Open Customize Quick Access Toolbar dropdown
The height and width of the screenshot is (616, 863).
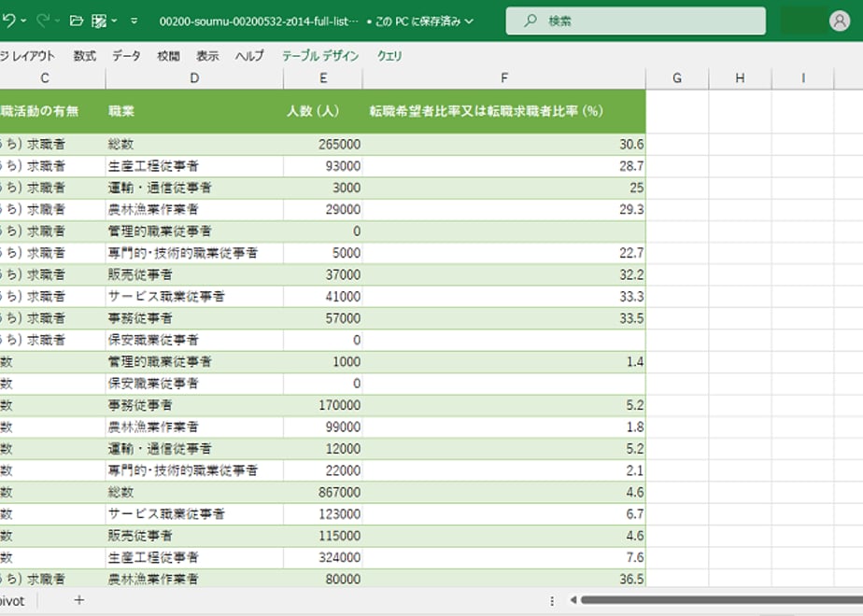[x=134, y=21]
